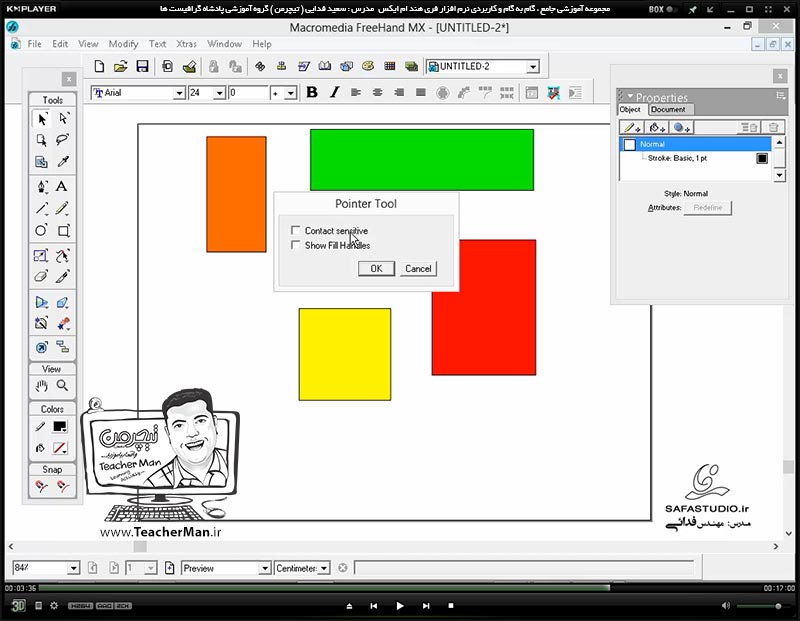The width and height of the screenshot is (800, 621).
Task: Open the leading value dropdown arrow
Action: click(290, 93)
